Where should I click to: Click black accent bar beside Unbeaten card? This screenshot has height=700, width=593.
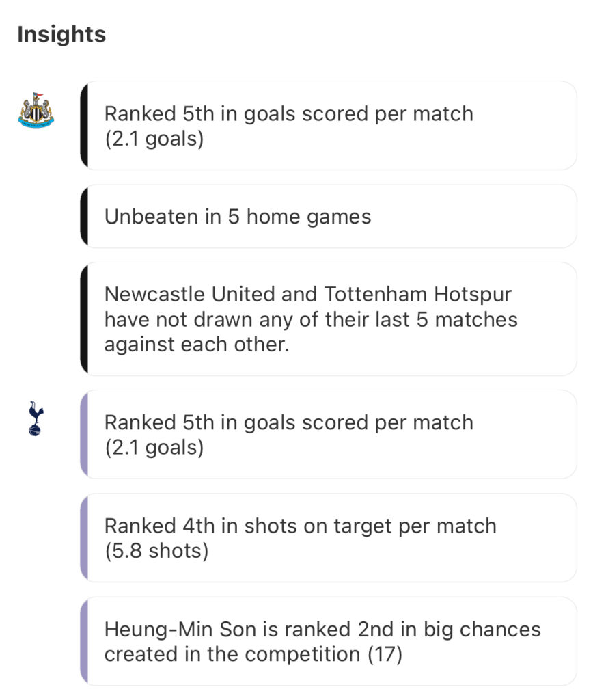point(84,217)
